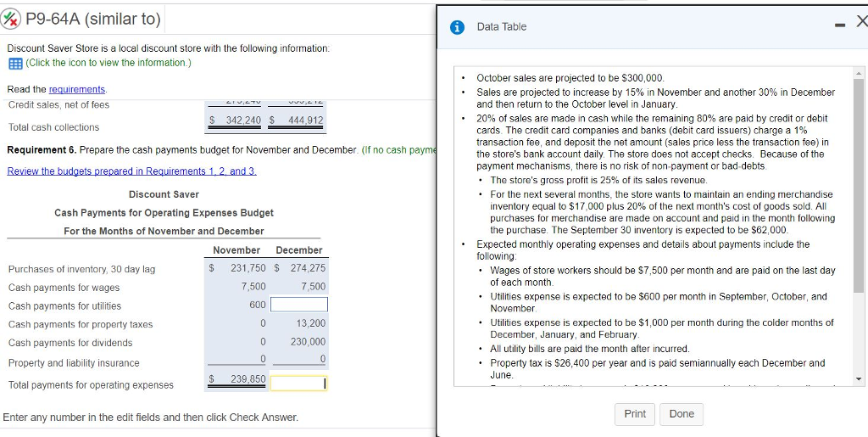Image resolution: width=868 pixels, height=437 pixels.
Task: Click December total cash collections 444,912
Action: [x=305, y=120]
